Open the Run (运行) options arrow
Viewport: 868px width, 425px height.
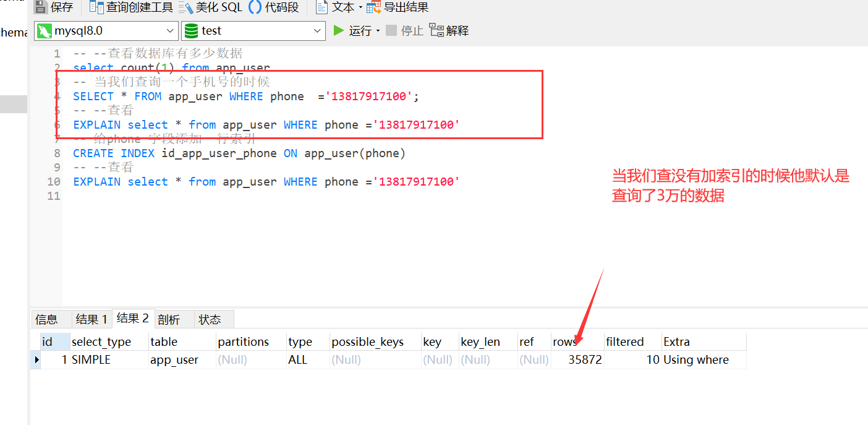[378, 31]
